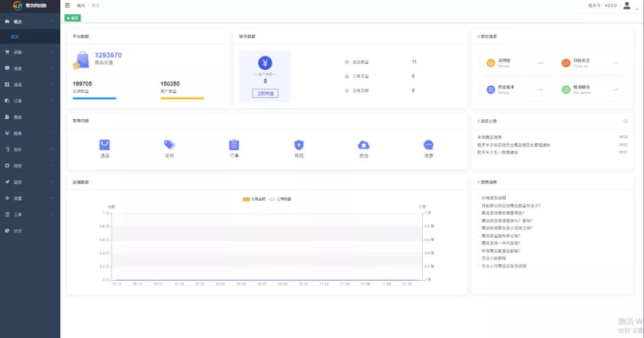Open the 消息 chat bubble shortcut
This screenshot has width=644, height=338.
pos(428,148)
